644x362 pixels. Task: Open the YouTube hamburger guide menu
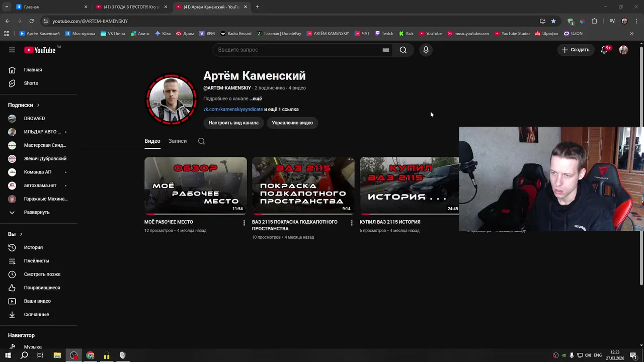(x=12, y=50)
